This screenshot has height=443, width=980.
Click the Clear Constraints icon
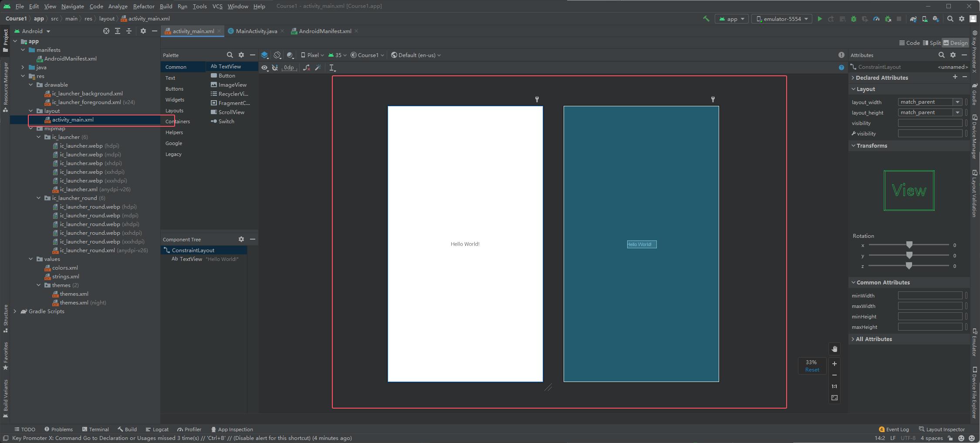(307, 68)
